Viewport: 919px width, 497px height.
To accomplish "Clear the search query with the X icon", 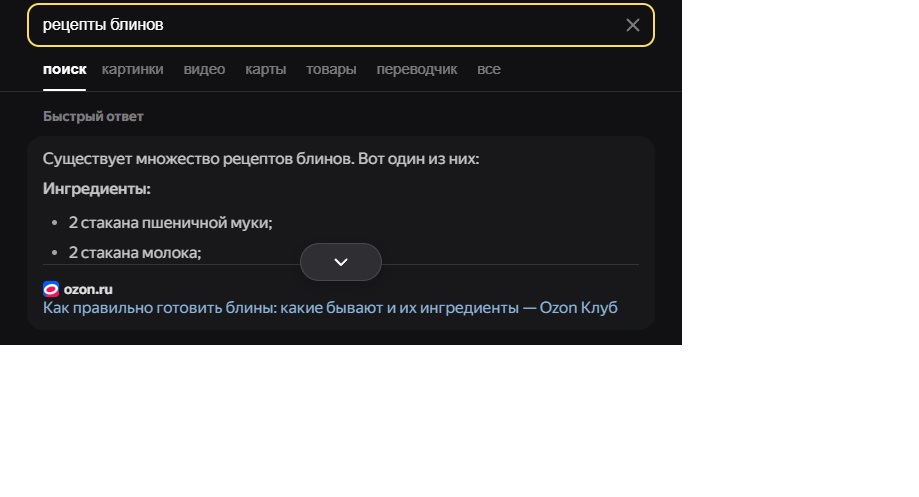I will (x=632, y=25).
